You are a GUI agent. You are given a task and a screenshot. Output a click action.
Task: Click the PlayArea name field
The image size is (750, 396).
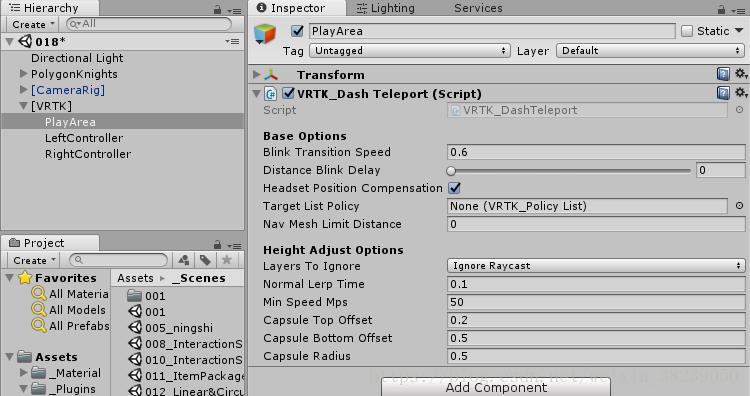(492, 31)
